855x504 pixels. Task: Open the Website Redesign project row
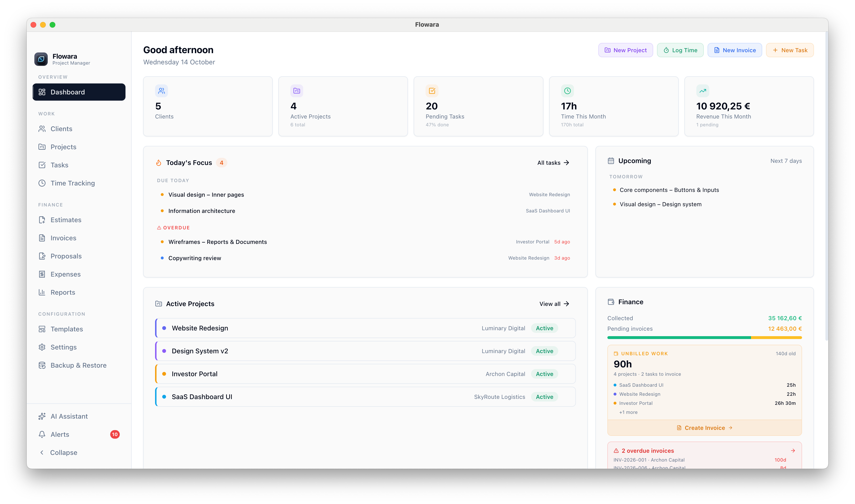tap(365, 328)
